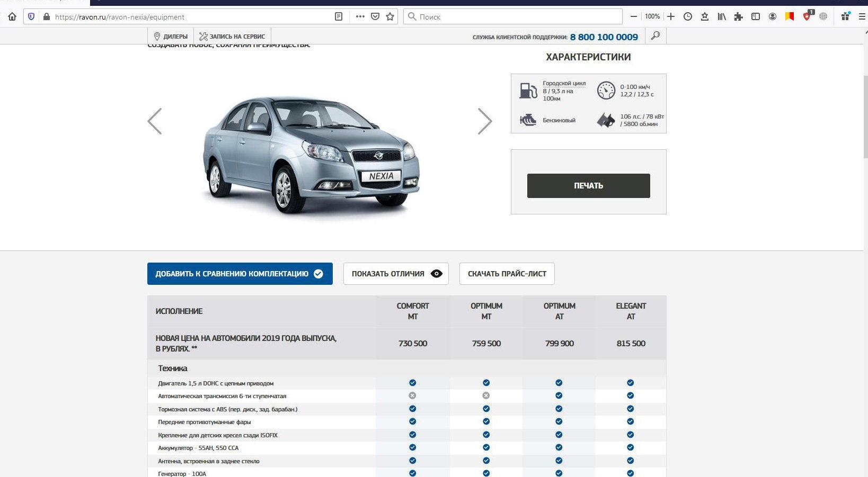This screenshot has height=477, width=868.
Task: Show next car image with right arrow
Action: point(484,121)
